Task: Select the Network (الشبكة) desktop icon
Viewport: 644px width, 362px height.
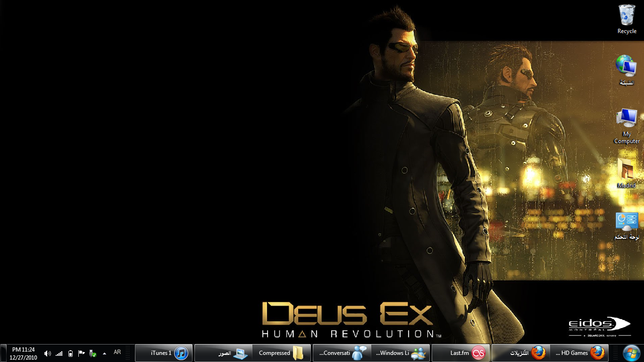Action: tap(627, 70)
